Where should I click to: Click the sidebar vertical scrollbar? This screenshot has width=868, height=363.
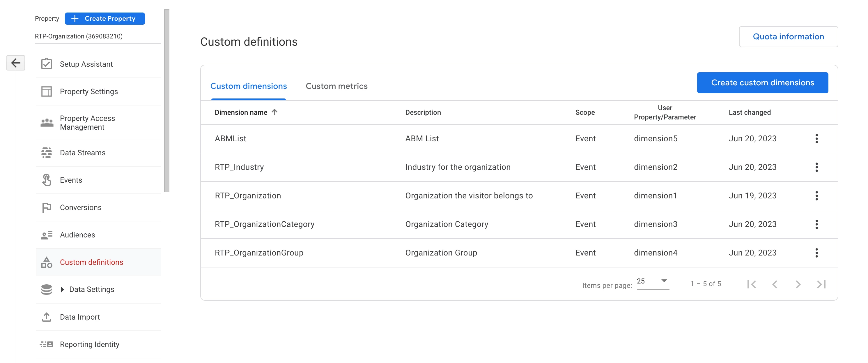pos(166,101)
